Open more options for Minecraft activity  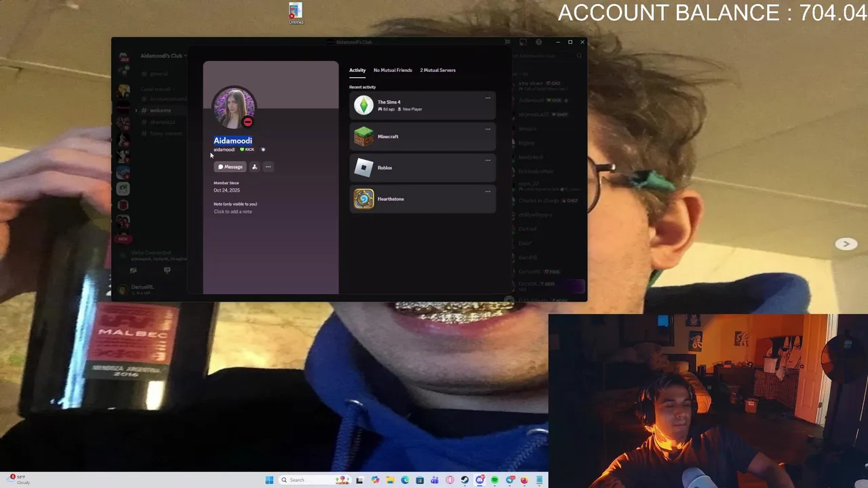pyautogui.click(x=488, y=129)
